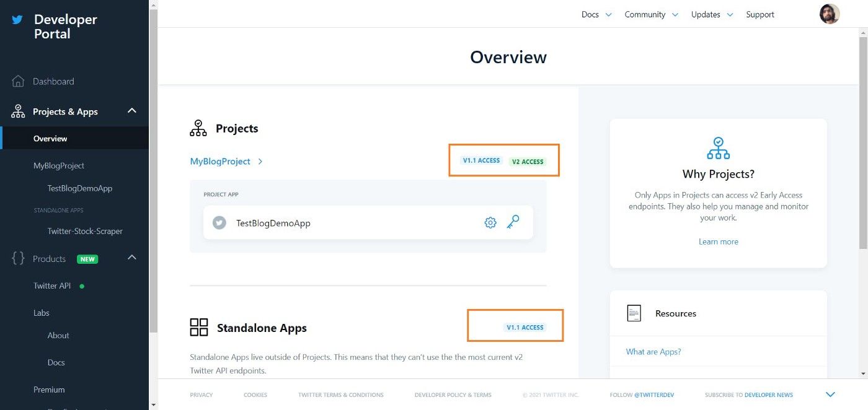
Task: Expand the Community dropdown menu
Action: [x=651, y=14]
